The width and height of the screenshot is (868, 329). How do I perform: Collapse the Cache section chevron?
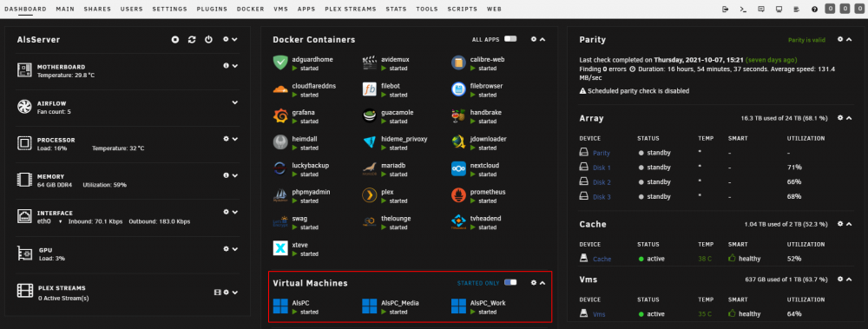pyautogui.click(x=849, y=224)
